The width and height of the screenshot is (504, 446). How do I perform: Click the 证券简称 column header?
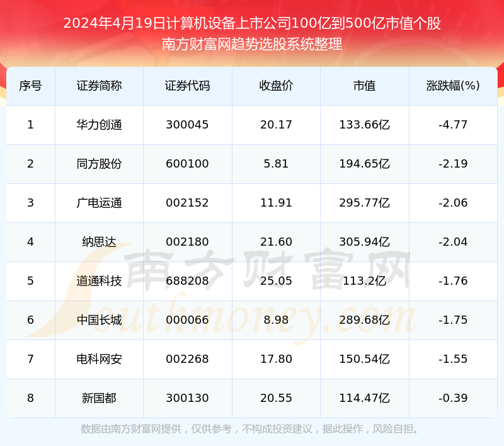99,86
